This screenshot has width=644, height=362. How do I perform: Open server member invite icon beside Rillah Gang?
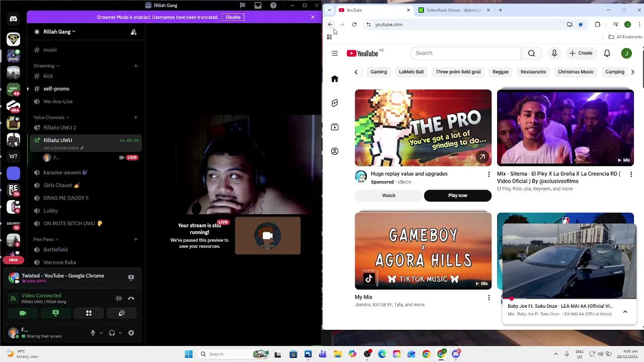tap(133, 32)
